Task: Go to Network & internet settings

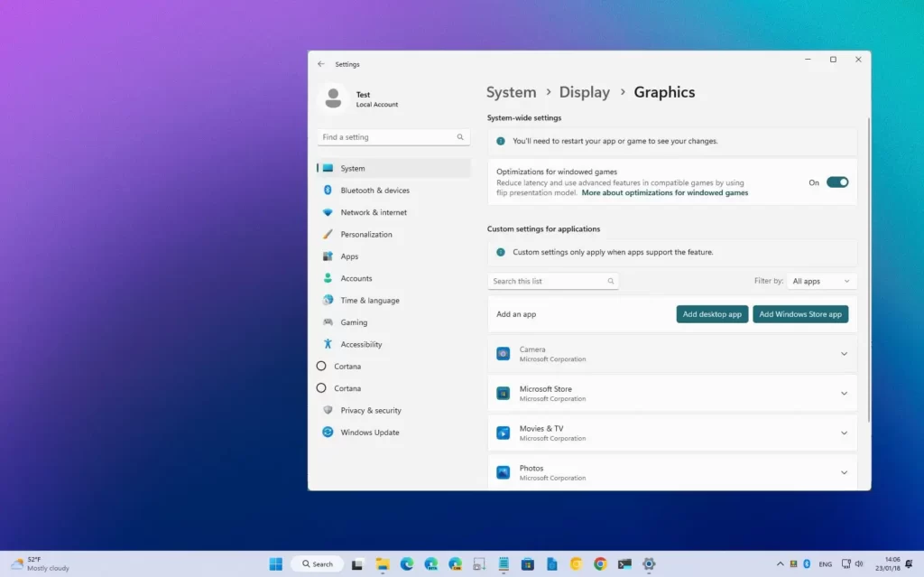Action: [393, 212]
